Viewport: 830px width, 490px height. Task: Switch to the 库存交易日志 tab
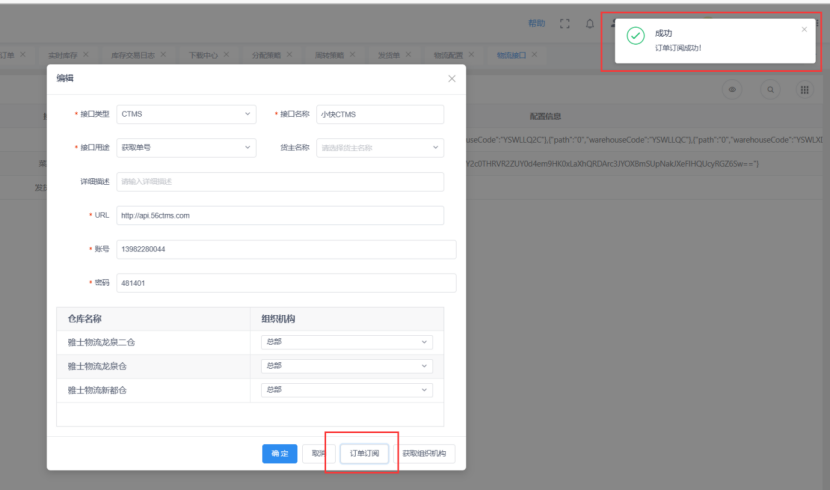click(x=133, y=55)
